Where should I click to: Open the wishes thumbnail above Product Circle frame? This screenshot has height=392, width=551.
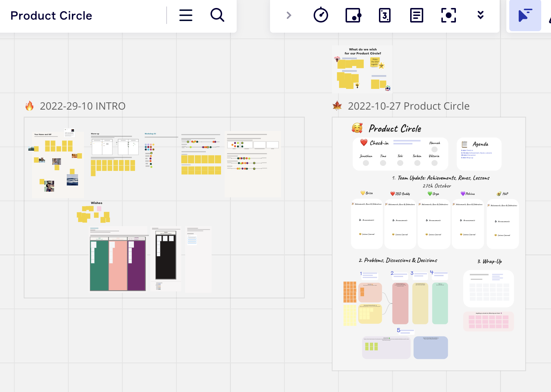point(363,69)
